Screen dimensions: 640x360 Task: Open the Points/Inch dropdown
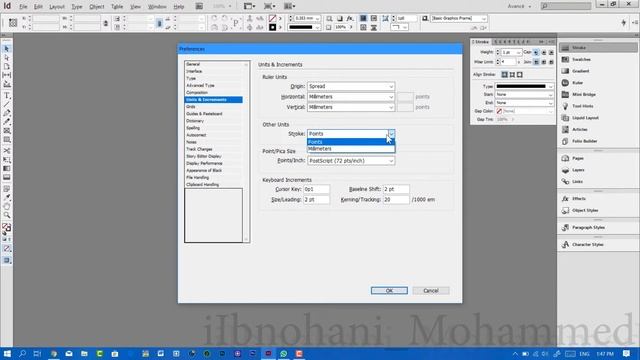(351, 161)
